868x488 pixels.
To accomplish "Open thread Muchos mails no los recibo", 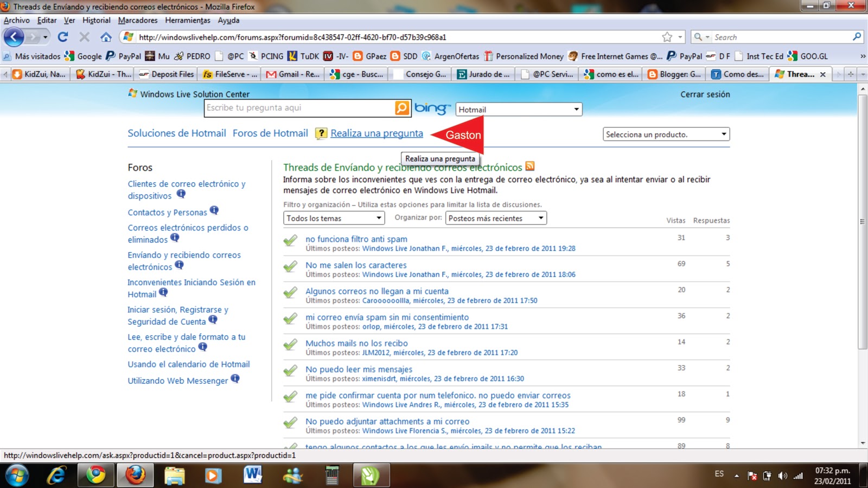I will pyautogui.click(x=356, y=343).
